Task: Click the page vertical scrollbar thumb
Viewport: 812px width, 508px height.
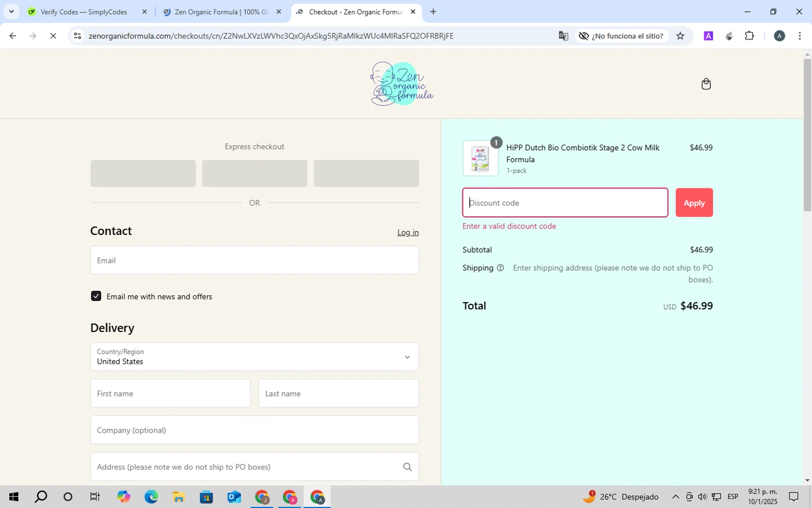Action: pos(807,134)
